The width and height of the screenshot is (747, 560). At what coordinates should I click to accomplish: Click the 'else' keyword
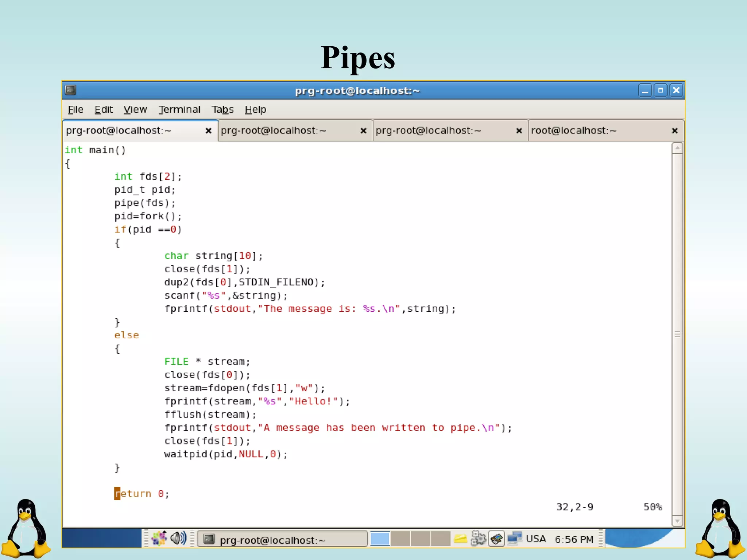[127, 335]
